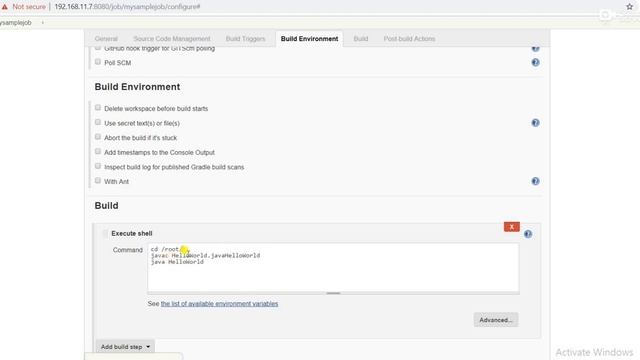Enable Poll SCM checkbox
The height and width of the screenshot is (360, 640).
click(98, 62)
